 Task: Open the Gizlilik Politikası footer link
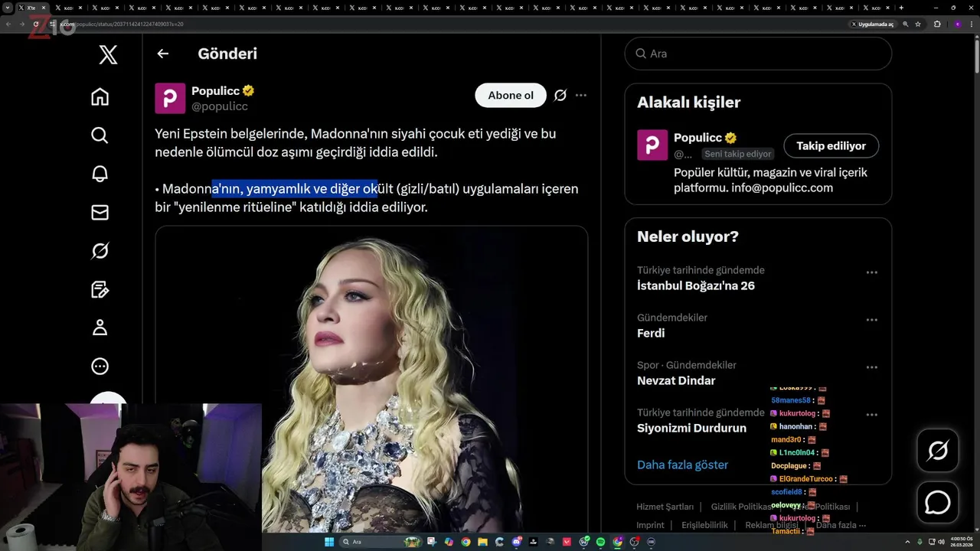[x=741, y=507]
